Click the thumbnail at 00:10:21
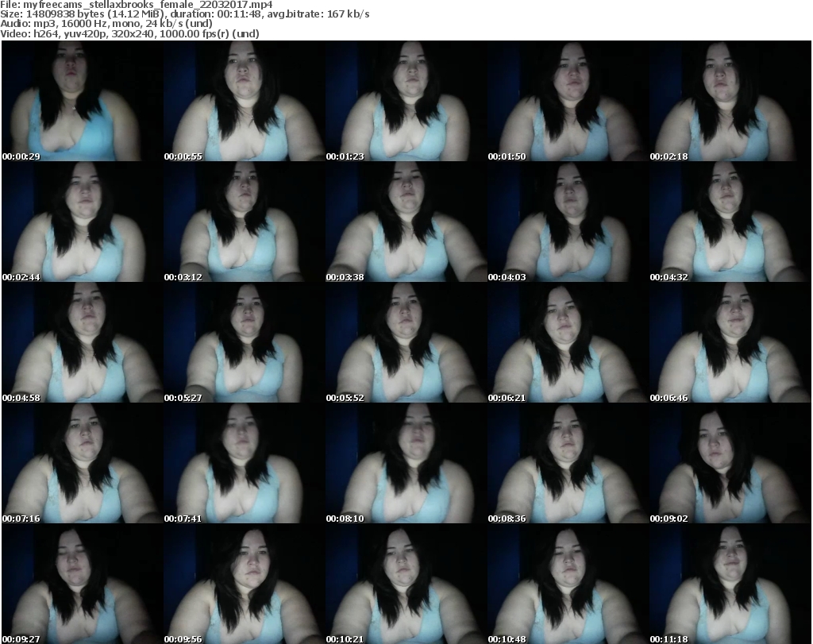Screen dimensions: 813x644 (x=406, y=584)
